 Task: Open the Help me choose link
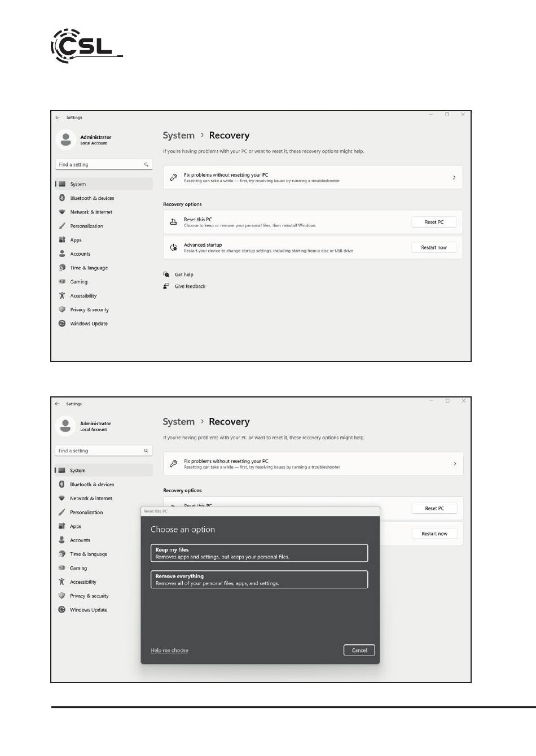170,650
